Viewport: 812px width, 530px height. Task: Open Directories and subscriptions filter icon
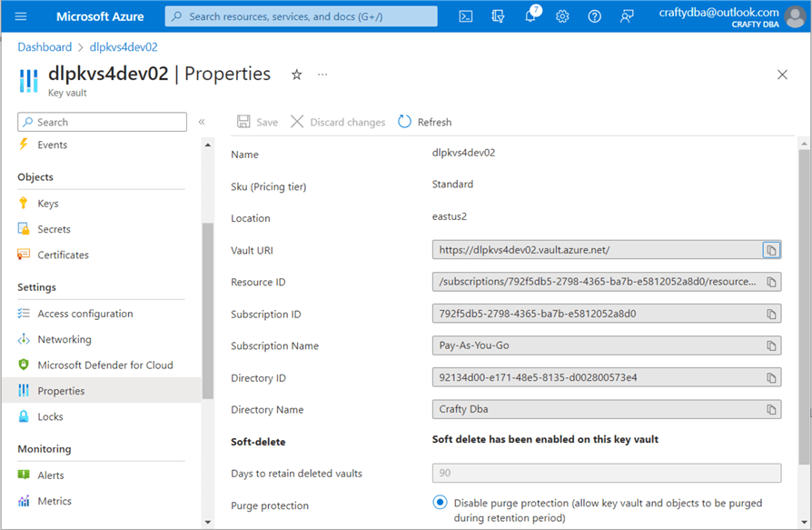pos(498,16)
